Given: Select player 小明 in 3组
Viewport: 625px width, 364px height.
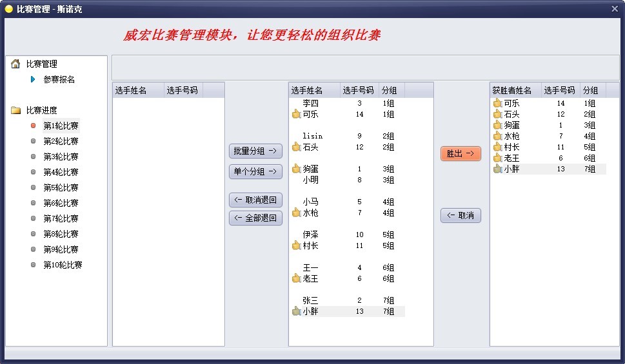Looking at the screenshot, I should coord(310,180).
